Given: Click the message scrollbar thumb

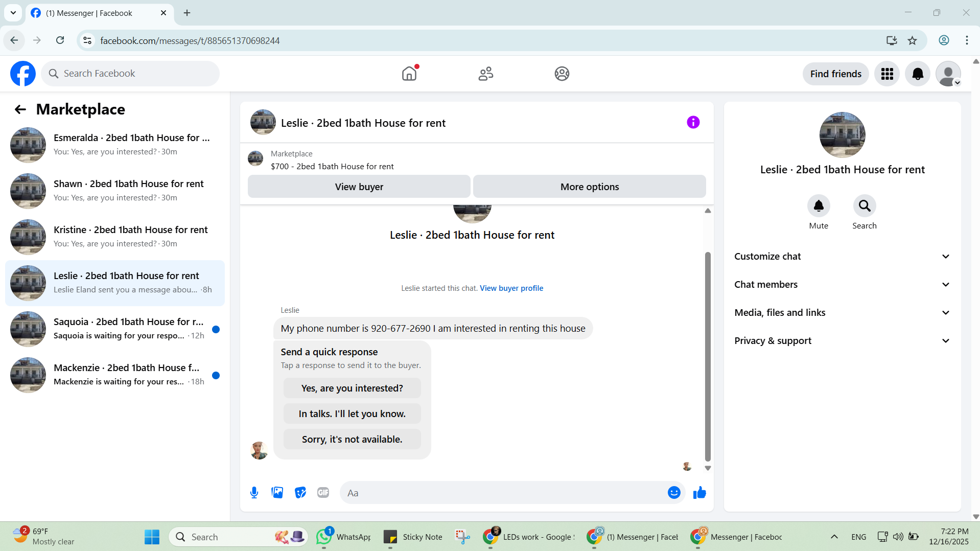Looking at the screenshot, I should click(x=708, y=357).
